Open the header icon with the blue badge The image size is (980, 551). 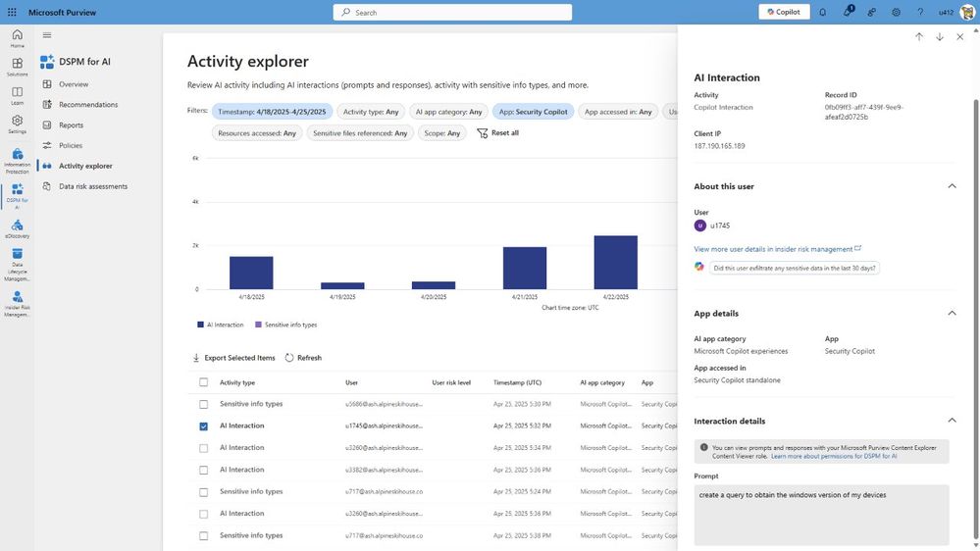click(848, 11)
